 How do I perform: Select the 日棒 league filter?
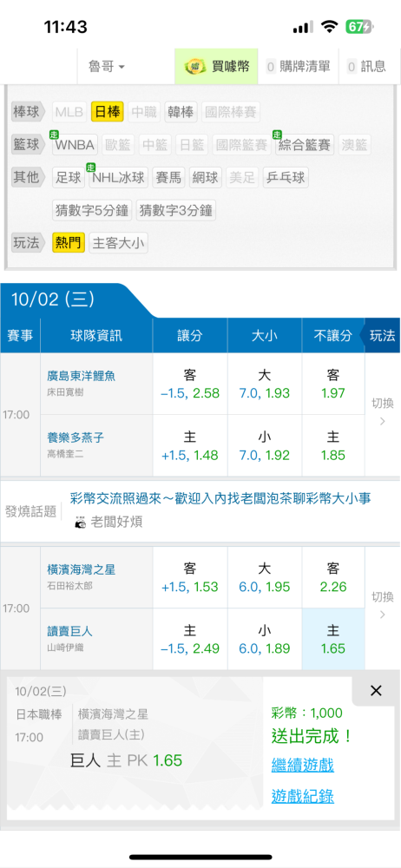(107, 113)
